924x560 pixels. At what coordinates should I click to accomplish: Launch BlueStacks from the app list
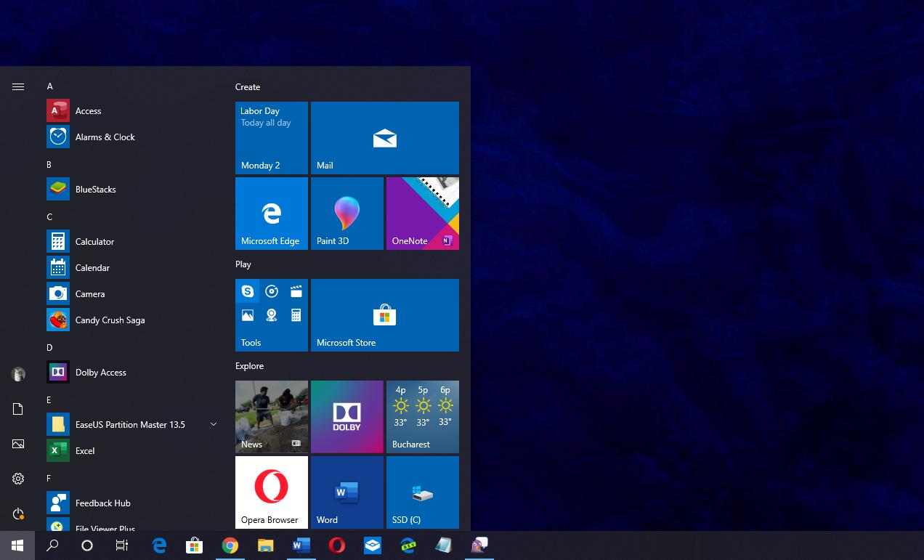click(x=132, y=189)
